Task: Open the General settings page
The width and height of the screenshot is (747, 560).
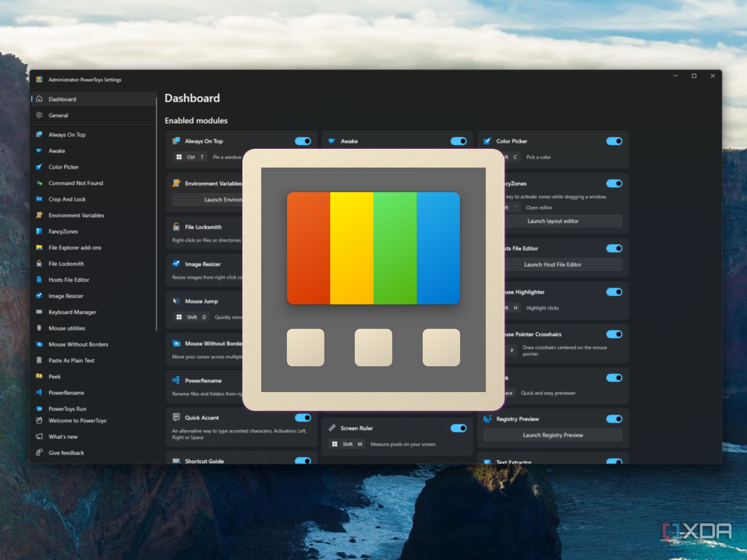Action: (93, 115)
